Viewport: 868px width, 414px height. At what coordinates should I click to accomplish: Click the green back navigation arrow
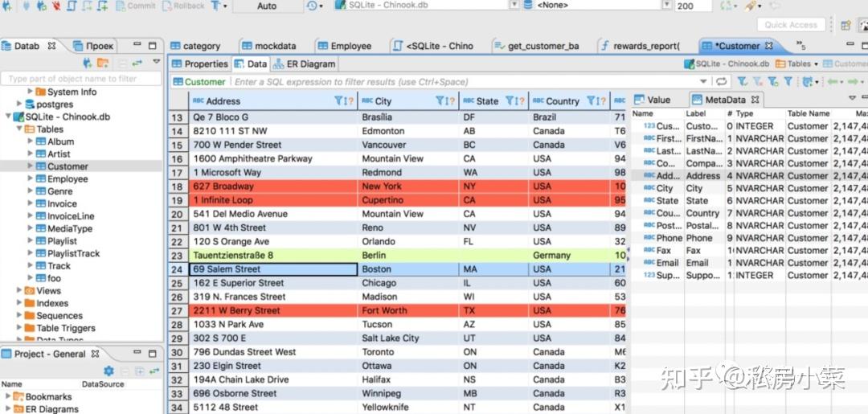[x=832, y=81]
